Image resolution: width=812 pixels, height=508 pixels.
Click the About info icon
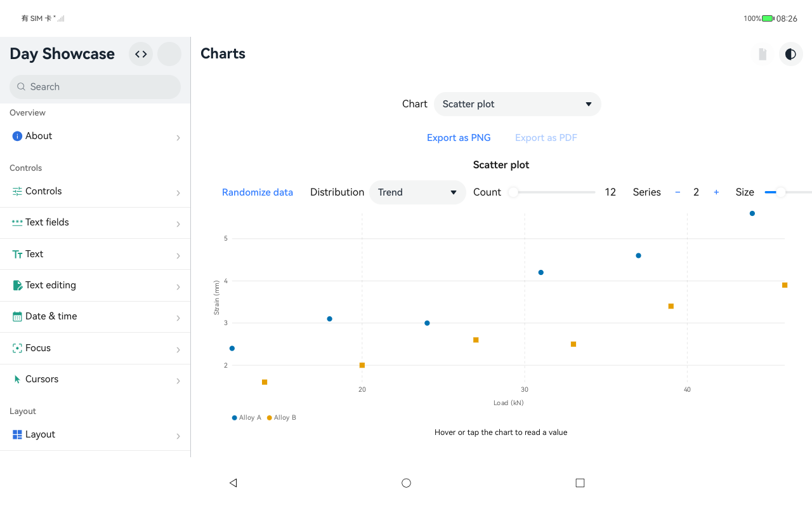coord(17,136)
